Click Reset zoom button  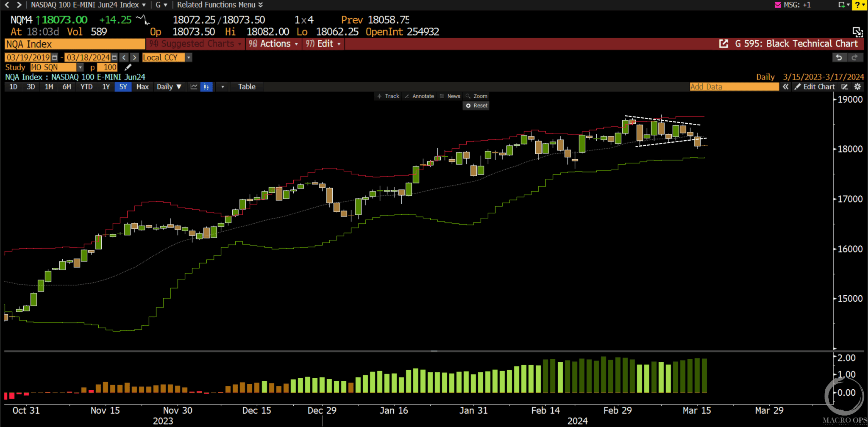coord(476,105)
